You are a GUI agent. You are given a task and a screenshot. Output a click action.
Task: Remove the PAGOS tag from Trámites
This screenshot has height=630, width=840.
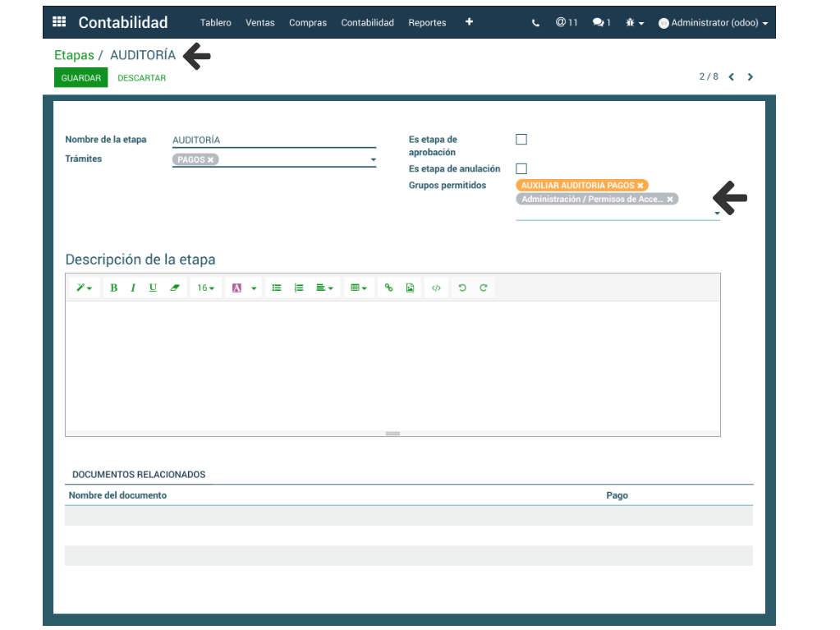coord(211,160)
